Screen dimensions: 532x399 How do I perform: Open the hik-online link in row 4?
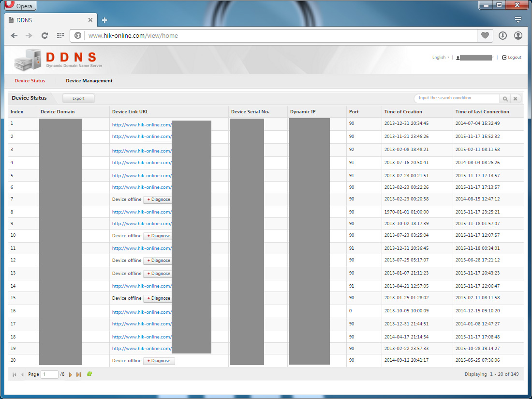142,163
